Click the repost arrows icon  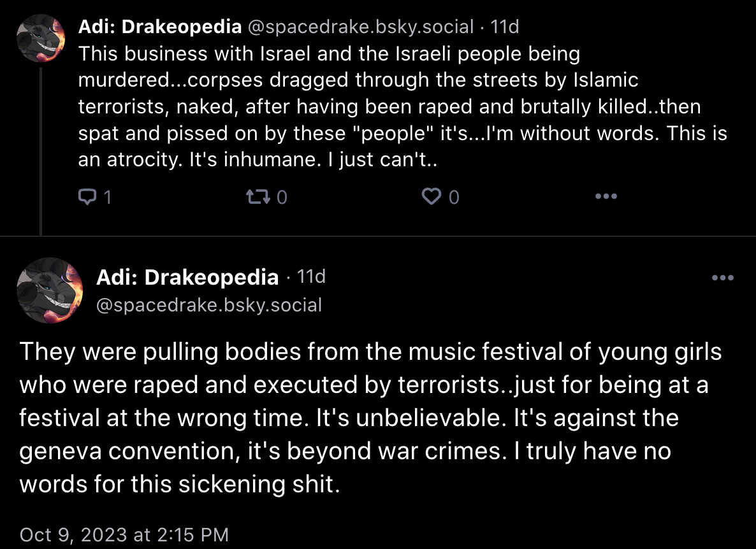[258, 197]
